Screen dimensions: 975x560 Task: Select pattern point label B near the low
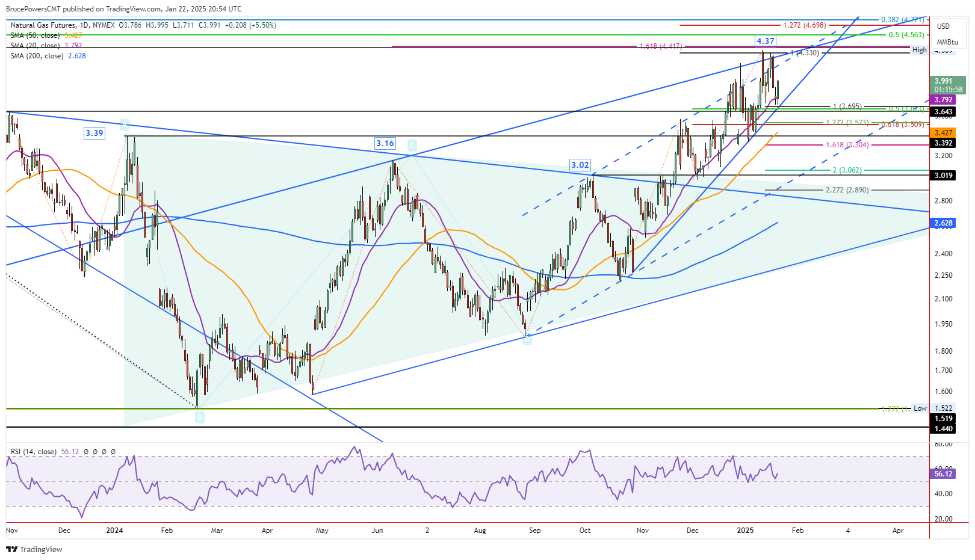pyautogui.click(x=200, y=416)
